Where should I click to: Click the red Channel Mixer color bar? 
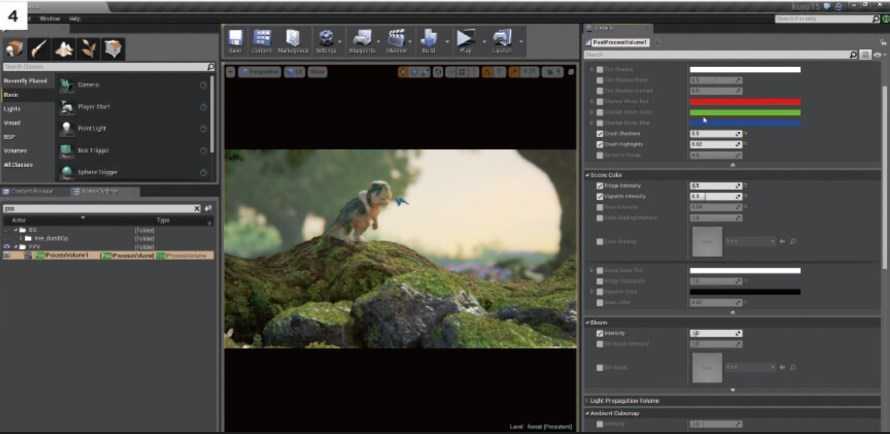click(744, 102)
